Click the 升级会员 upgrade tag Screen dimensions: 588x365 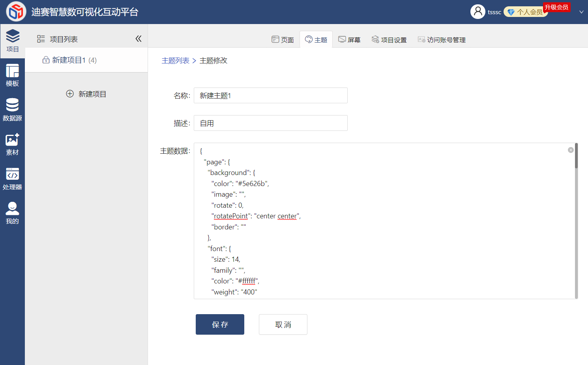[556, 7]
